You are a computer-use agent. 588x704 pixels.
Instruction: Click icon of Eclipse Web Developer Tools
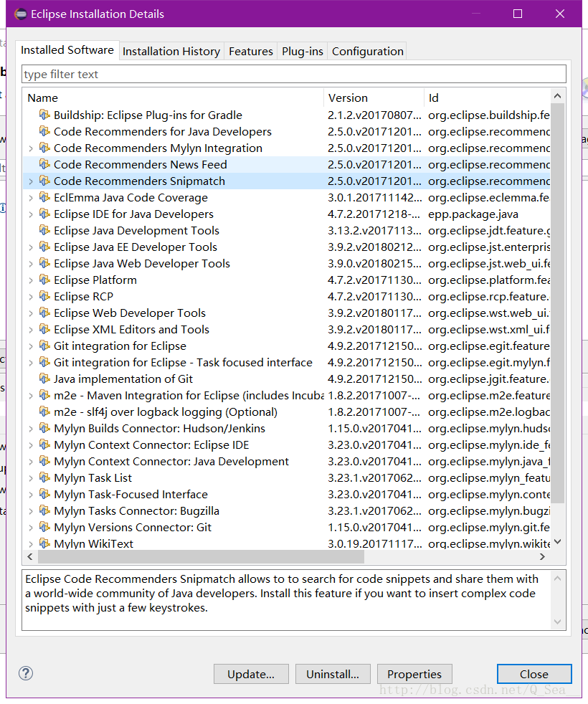point(44,313)
